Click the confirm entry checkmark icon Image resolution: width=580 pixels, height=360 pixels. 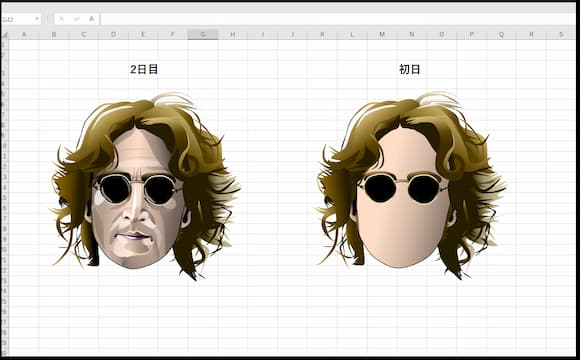[77, 18]
